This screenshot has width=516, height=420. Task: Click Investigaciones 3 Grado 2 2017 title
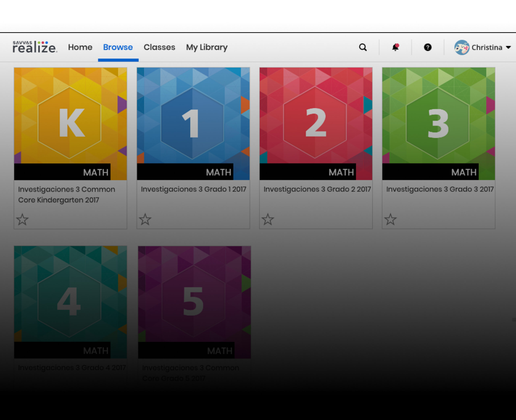(317, 189)
